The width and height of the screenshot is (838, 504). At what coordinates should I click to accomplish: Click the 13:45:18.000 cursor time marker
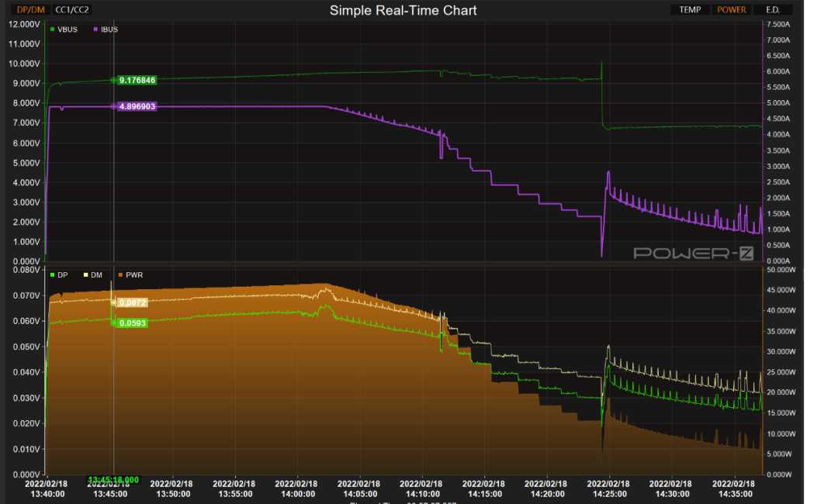click(113, 480)
